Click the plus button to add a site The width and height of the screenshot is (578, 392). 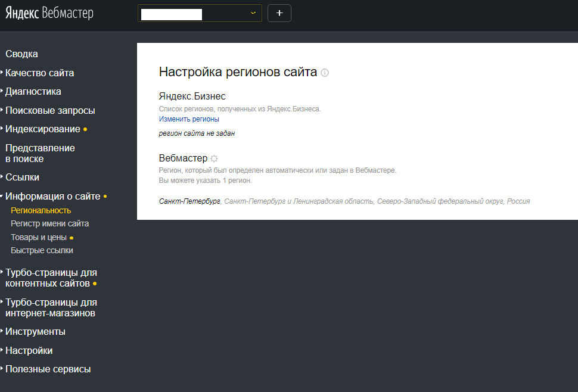[279, 13]
